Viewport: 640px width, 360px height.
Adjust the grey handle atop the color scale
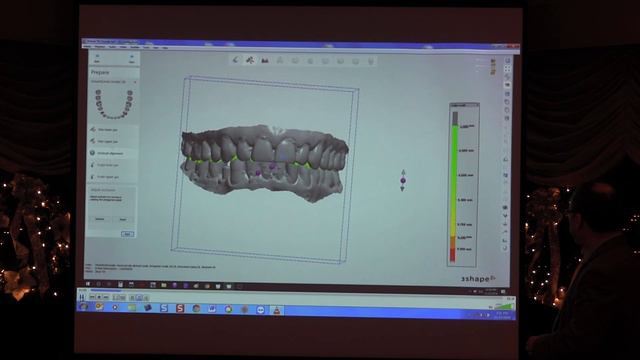coord(455,118)
